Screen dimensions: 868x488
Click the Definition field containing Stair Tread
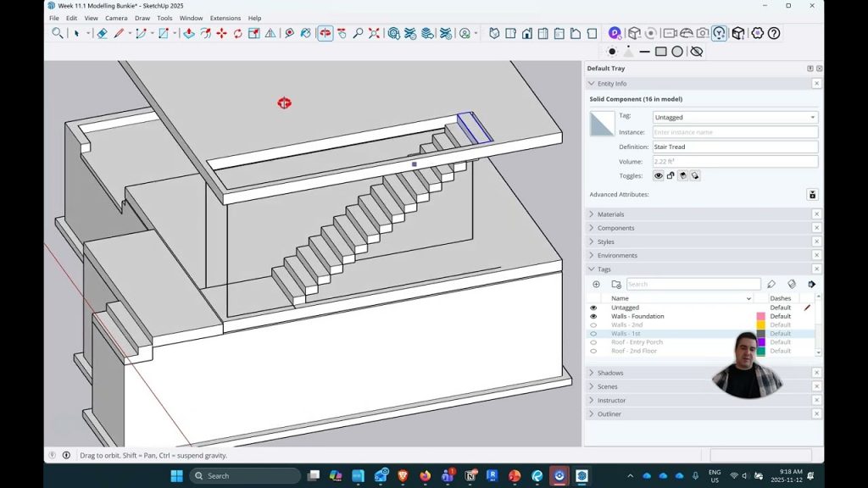coord(735,147)
